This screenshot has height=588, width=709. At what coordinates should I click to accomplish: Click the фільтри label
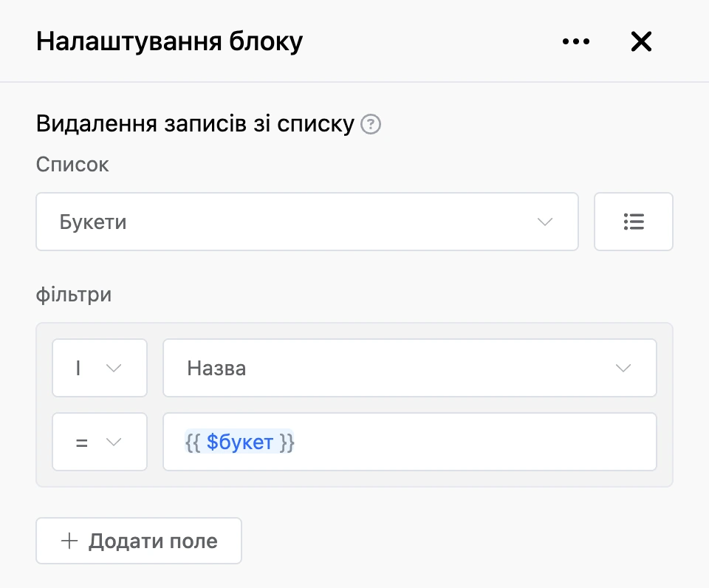[74, 295]
